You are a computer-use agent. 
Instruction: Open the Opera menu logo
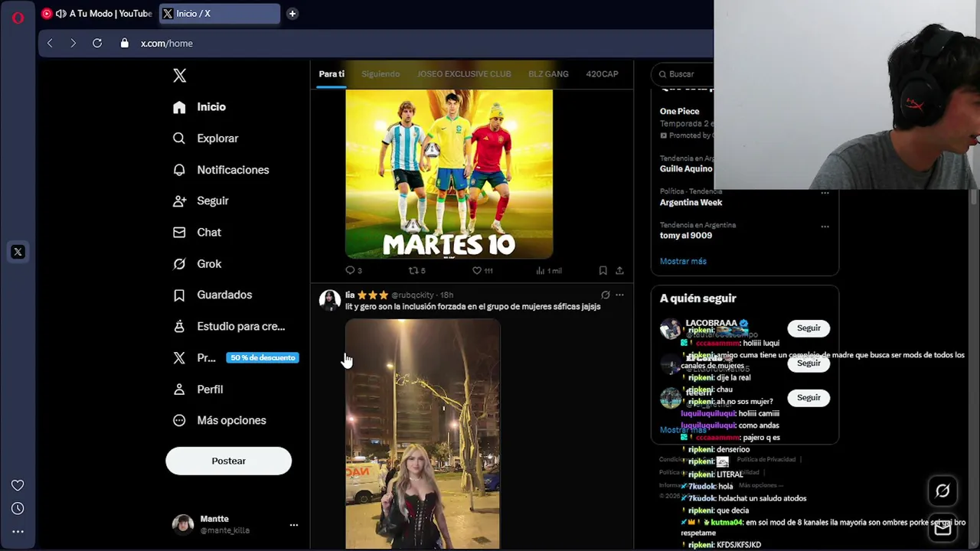click(x=18, y=17)
